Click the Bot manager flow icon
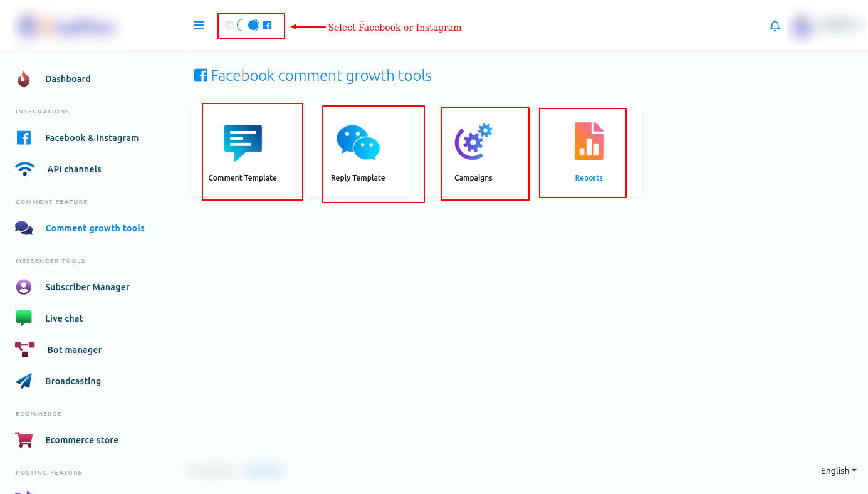 tap(24, 350)
